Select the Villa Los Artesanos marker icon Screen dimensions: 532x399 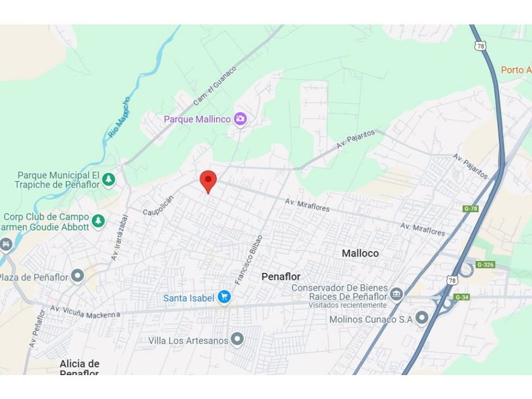click(237, 339)
